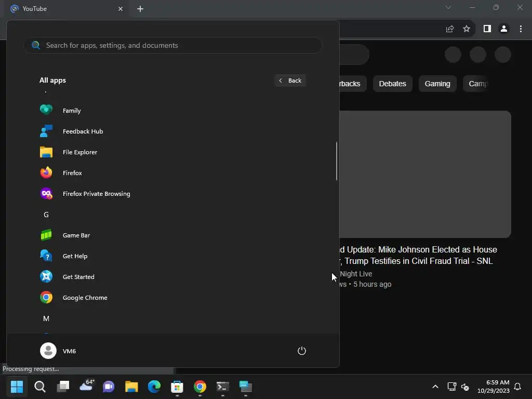Open the Start menu power options
The width and height of the screenshot is (532, 399).
(302, 351)
